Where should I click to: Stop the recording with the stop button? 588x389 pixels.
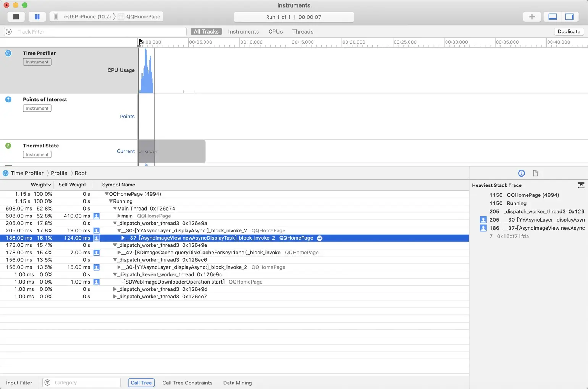click(x=16, y=17)
